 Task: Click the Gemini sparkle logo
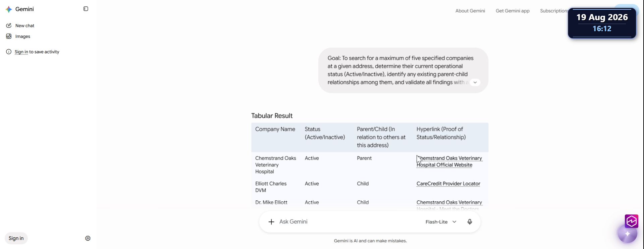[9, 9]
